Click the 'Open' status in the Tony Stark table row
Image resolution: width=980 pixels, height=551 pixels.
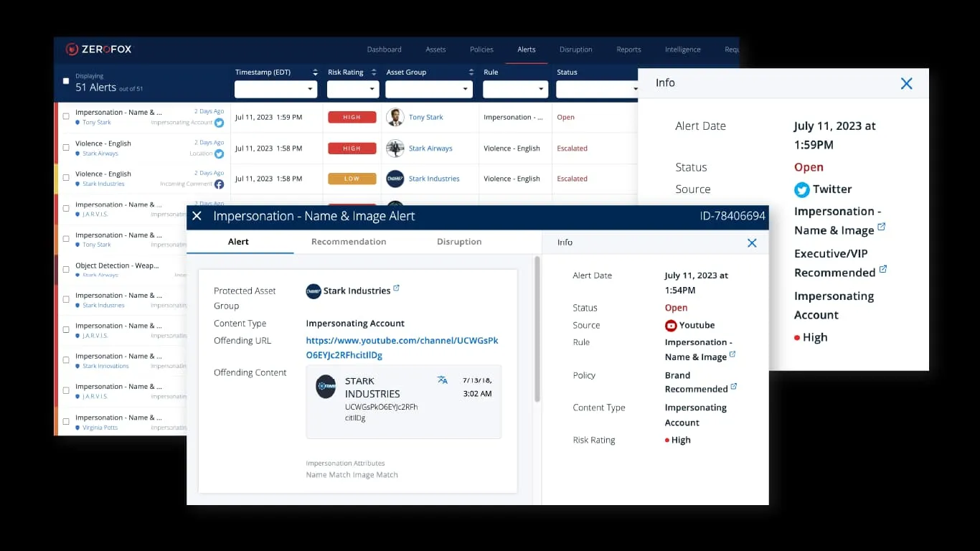(x=566, y=118)
